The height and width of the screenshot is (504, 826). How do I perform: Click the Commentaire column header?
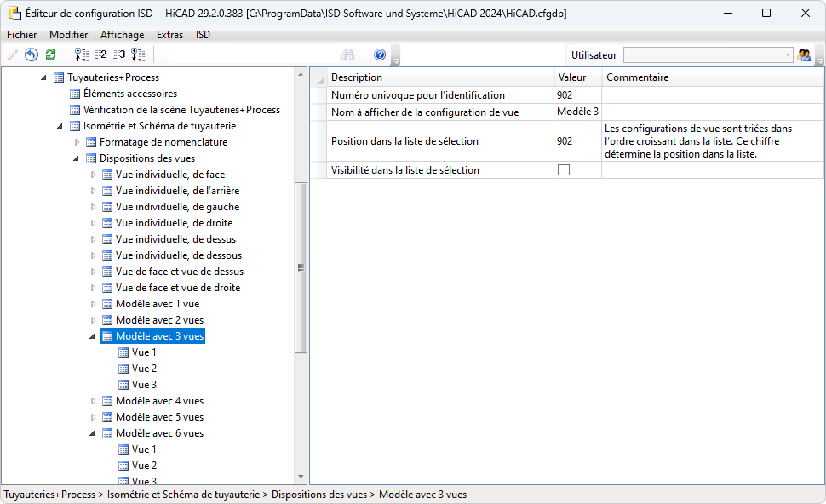click(x=714, y=77)
